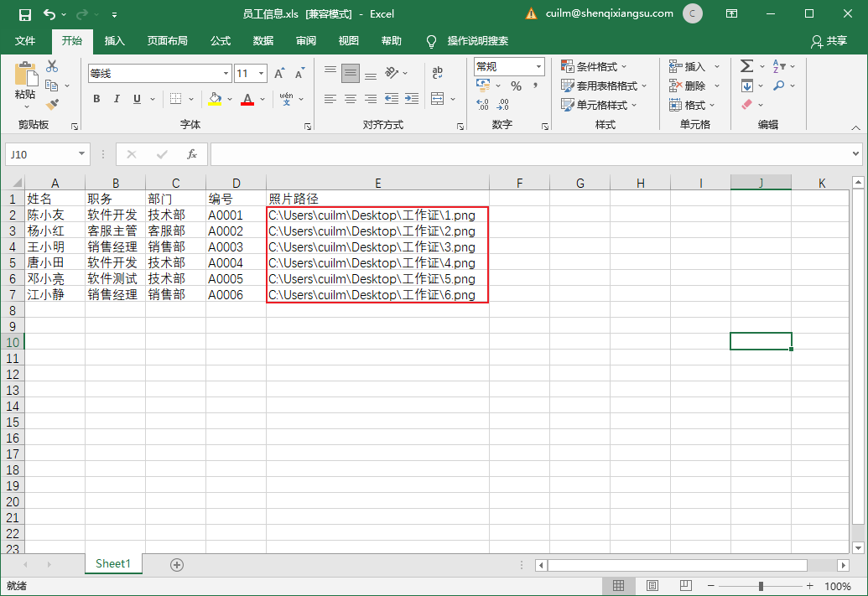Open the font name dropdown
Image resolution: width=868 pixels, height=596 pixels.
[x=225, y=74]
